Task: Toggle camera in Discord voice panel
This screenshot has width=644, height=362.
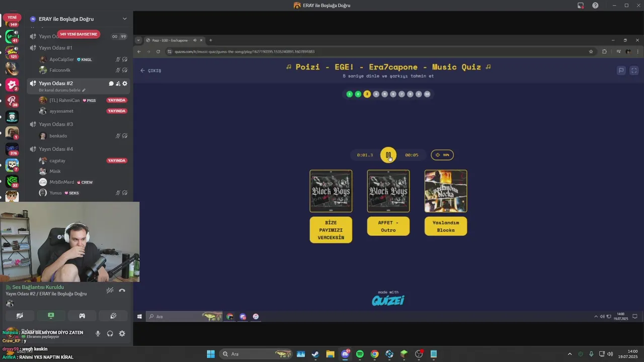Action: point(20,316)
